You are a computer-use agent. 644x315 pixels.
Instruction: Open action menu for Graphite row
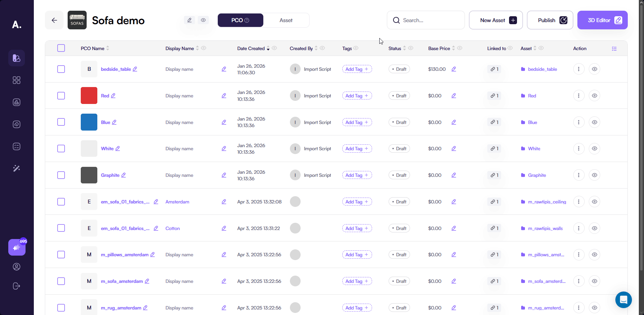(578, 175)
